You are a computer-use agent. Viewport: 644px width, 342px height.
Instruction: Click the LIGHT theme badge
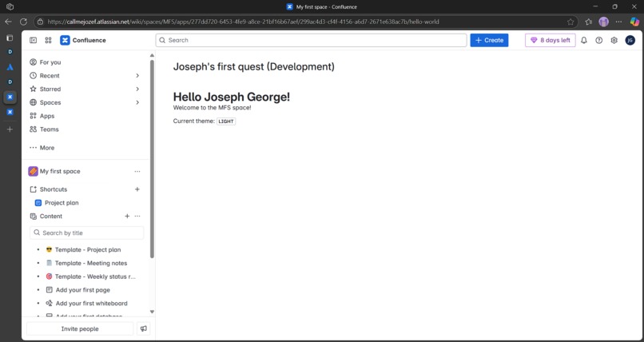pos(226,121)
